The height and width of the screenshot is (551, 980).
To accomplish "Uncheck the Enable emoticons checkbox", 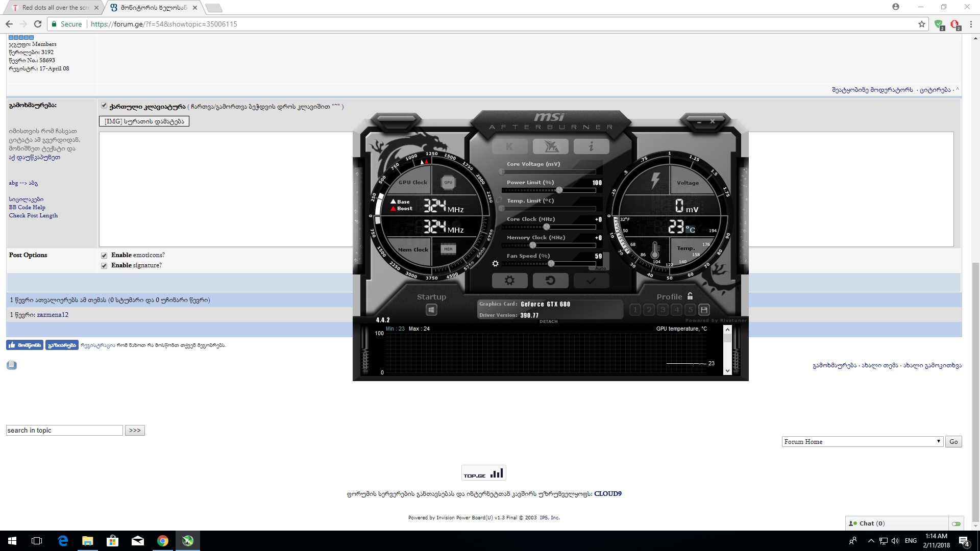I will point(104,256).
